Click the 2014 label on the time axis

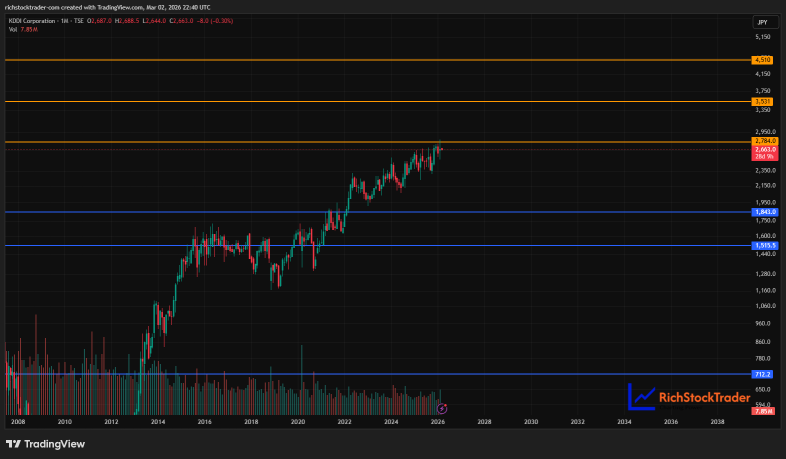pos(158,422)
